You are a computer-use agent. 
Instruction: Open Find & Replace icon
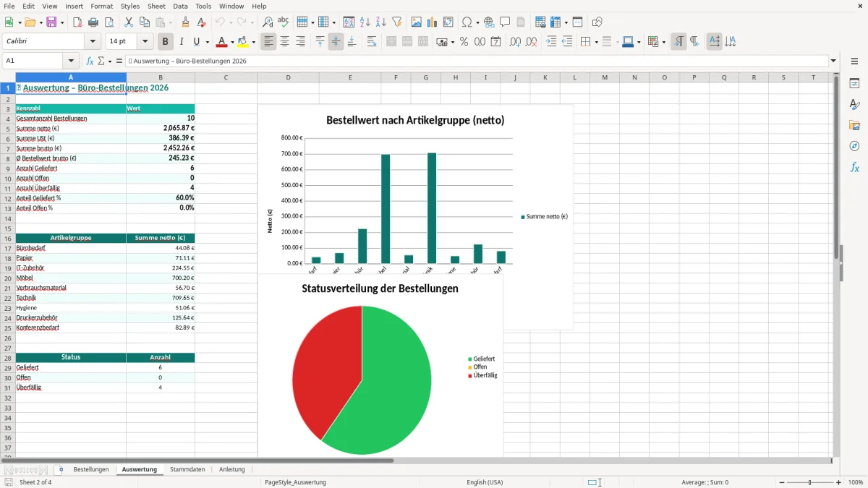pyautogui.click(x=268, y=22)
